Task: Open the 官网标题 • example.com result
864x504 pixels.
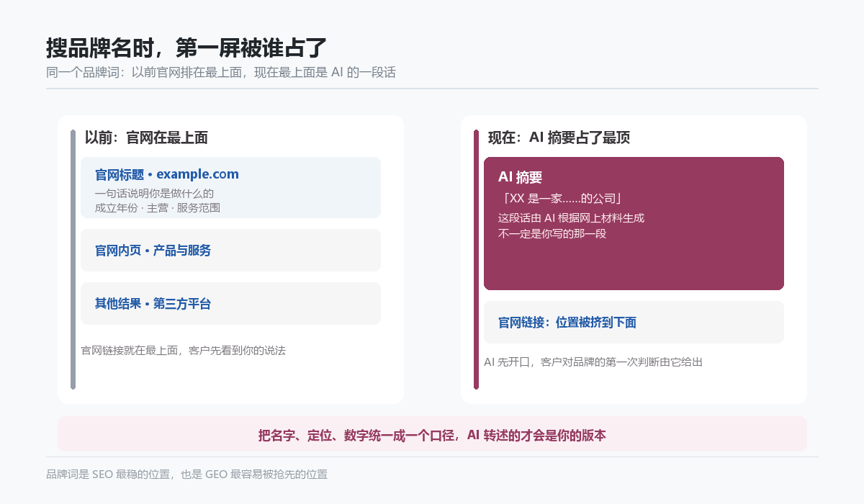Action: point(230,187)
